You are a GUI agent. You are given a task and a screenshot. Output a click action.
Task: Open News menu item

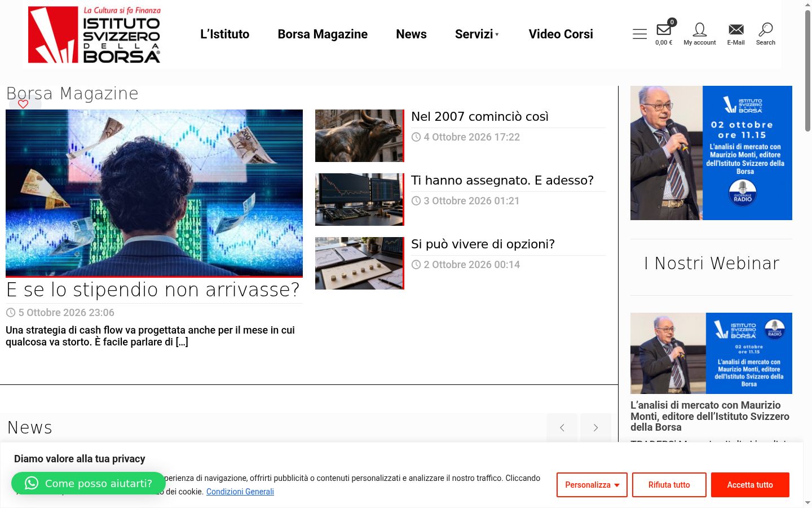tap(411, 34)
